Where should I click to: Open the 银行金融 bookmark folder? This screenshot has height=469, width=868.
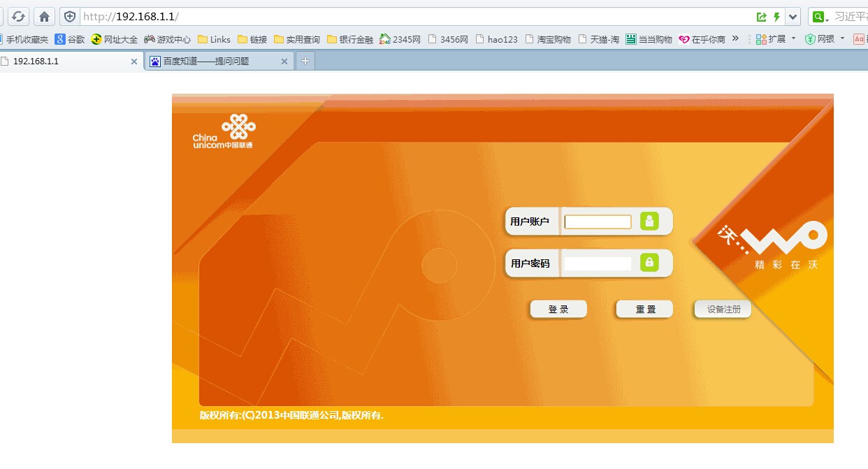pos(350,39)
